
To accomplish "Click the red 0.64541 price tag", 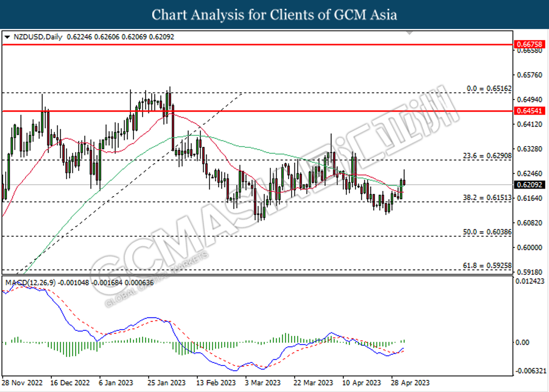I will click(x=529, y=111).
